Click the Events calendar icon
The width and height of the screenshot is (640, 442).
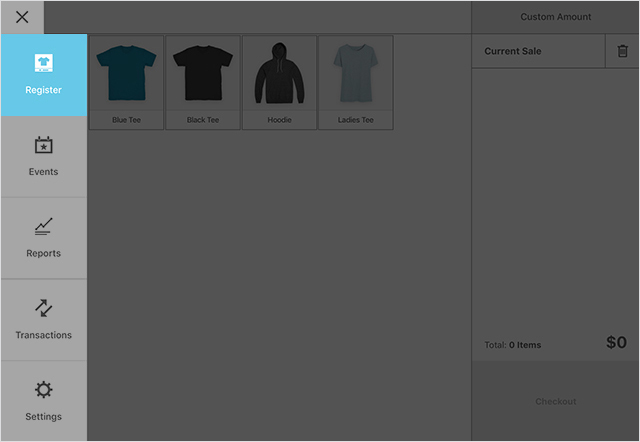(43, 146)
